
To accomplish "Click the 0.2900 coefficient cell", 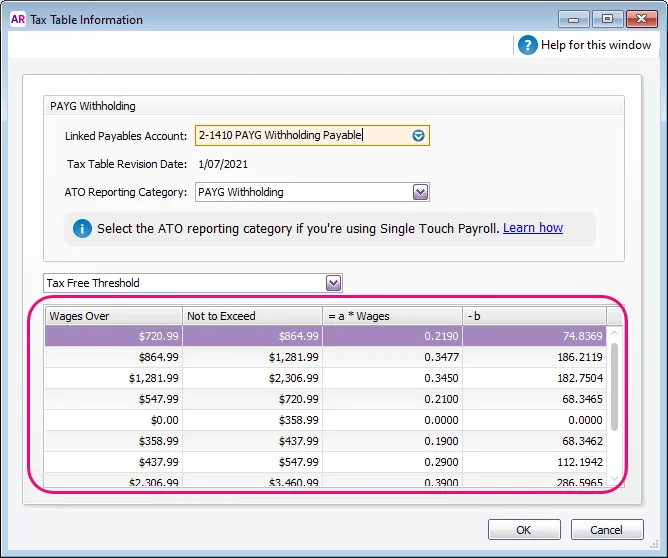I will pos(392,462).
